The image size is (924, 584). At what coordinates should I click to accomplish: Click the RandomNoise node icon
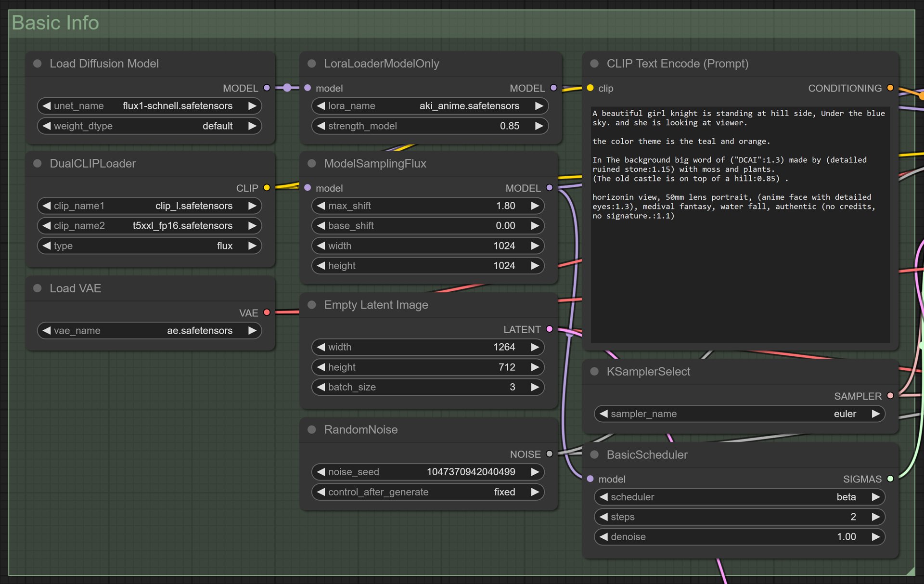click(309, 429)
